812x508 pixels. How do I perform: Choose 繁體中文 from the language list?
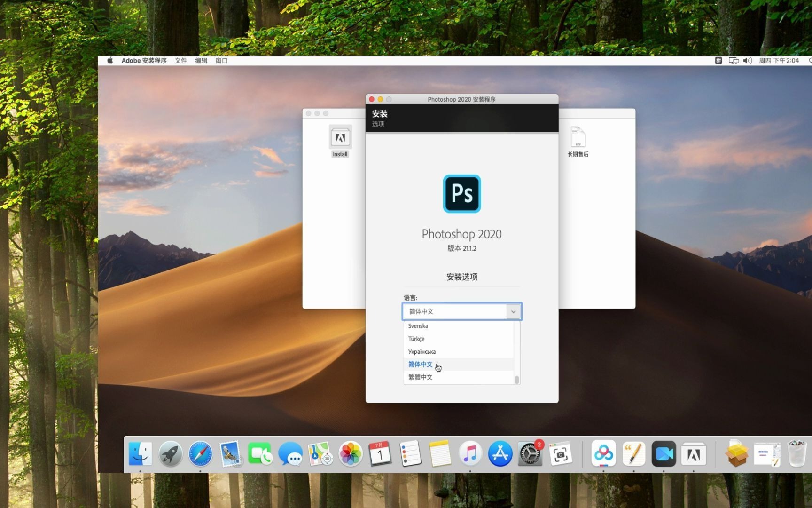coord(459,377)
